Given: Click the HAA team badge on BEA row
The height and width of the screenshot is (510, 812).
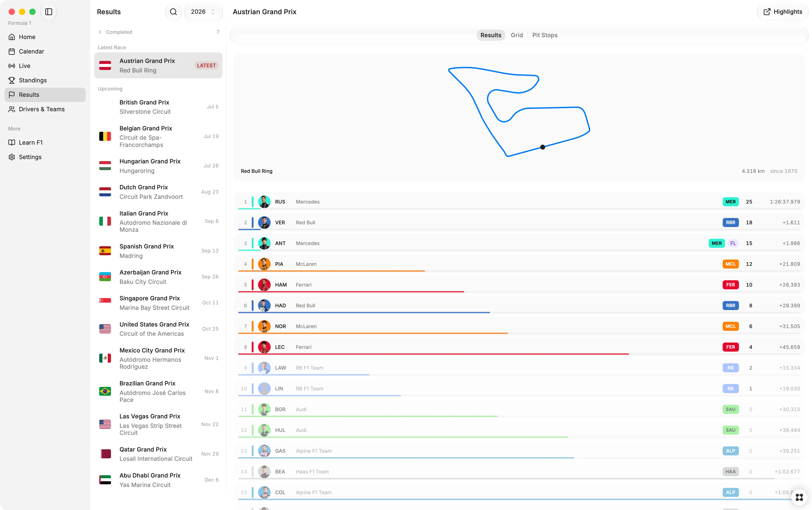Looking at the screenshot, I should pyautogui.click(x=730, y=472).
